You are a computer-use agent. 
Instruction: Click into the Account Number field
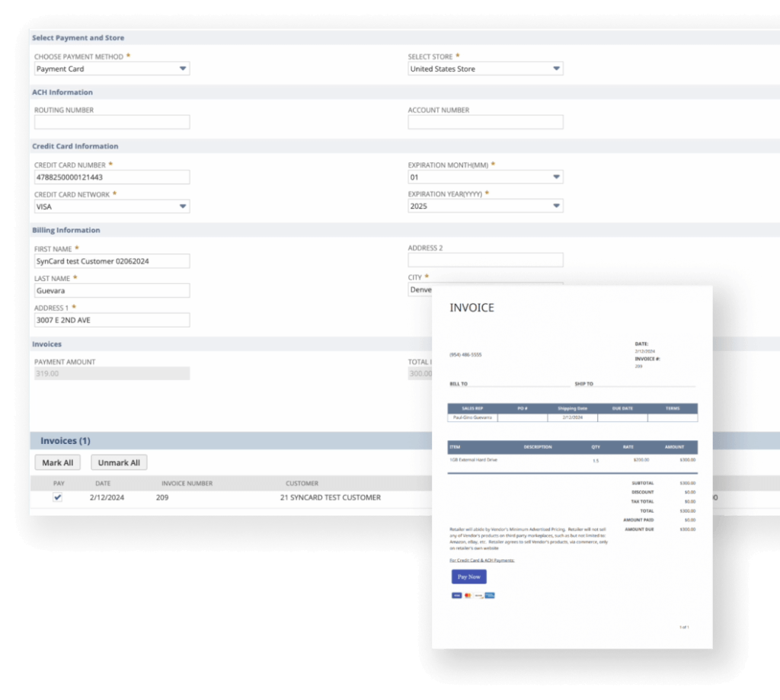tap(485, 122)
